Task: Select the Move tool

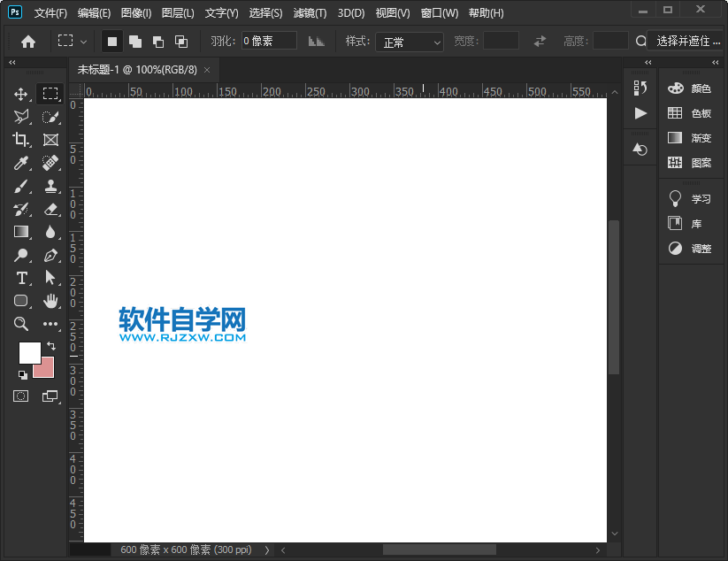Action: tap(20, 93)
